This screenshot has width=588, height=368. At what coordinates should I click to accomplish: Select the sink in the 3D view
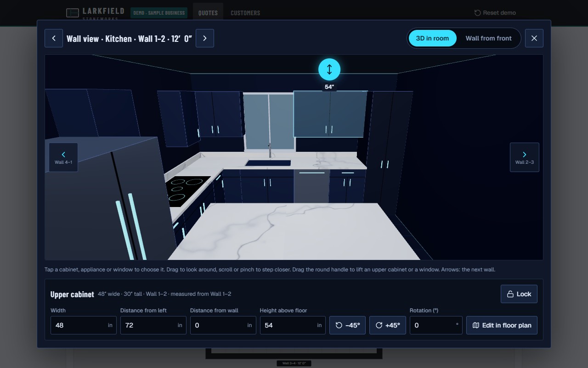click(268, 163)
